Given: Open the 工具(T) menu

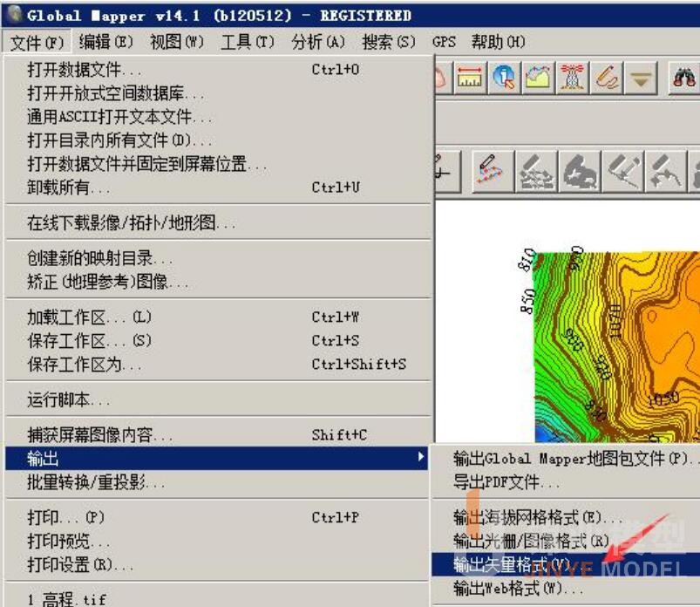Looking at the screenshot, I should (x=248, y=42).
